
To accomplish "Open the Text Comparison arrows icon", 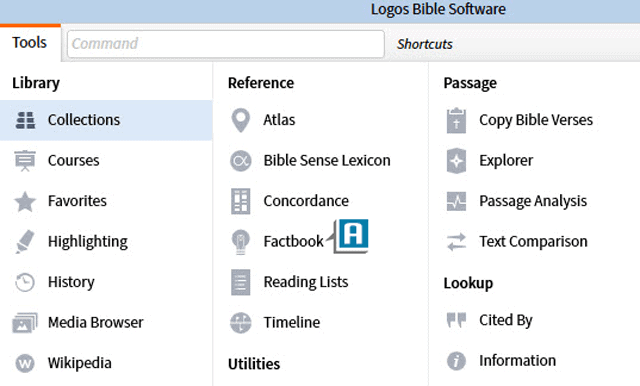I will pos(456,242).
